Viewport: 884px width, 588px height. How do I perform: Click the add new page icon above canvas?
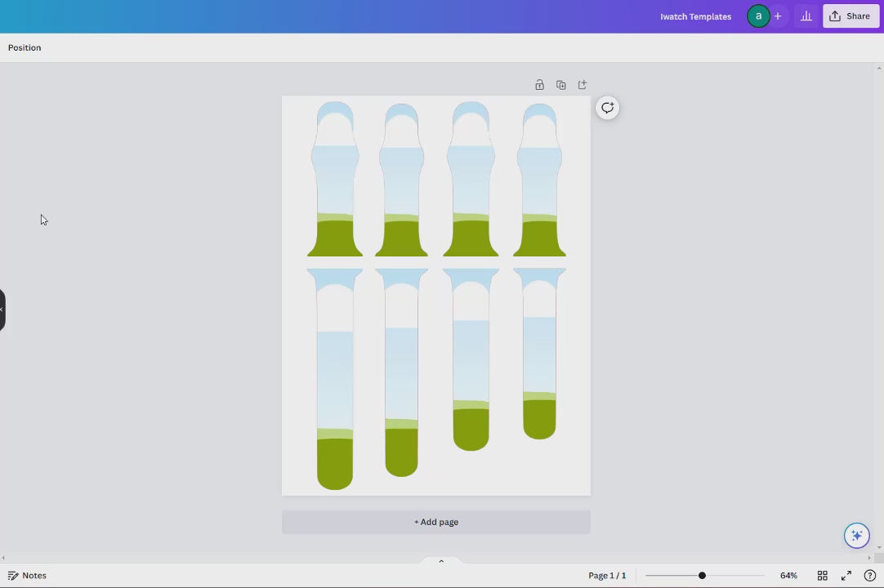click(x=583, y=85)
